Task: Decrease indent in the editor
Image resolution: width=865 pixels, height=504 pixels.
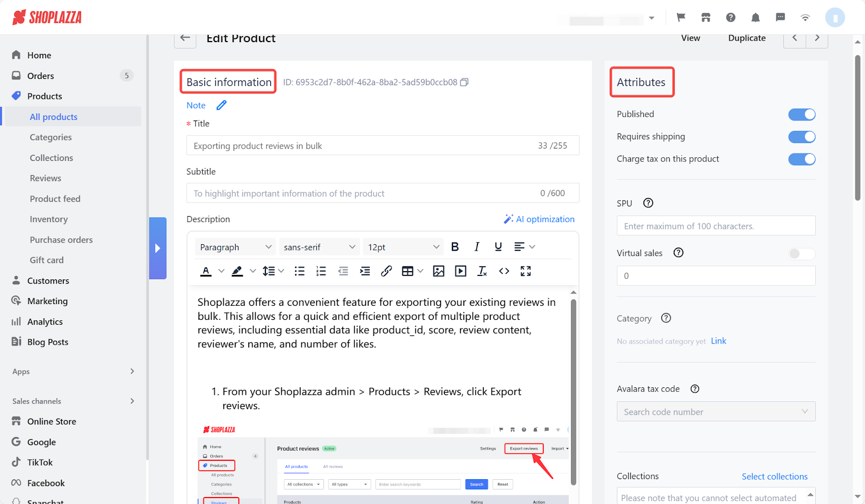Action: coord(343,271)
